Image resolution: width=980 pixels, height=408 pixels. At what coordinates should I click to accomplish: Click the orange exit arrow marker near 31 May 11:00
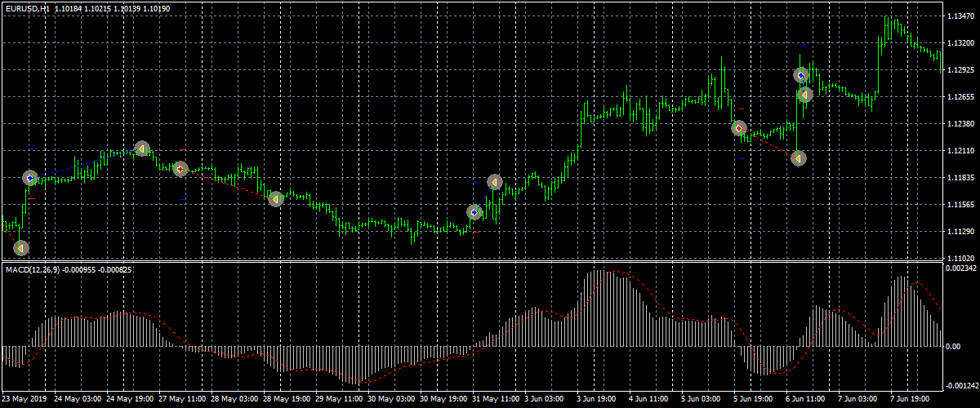(x=495, y=182)
